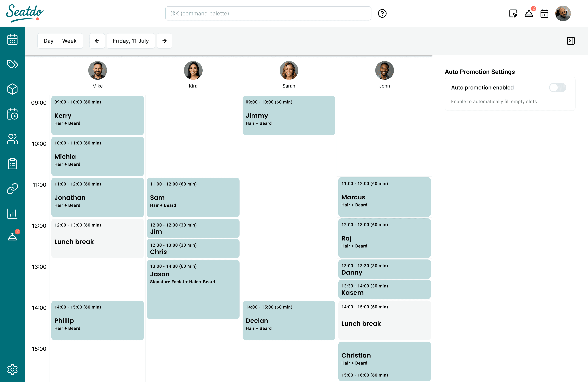Go to the previous day arrow
The image size is (588, 382).
97,41
